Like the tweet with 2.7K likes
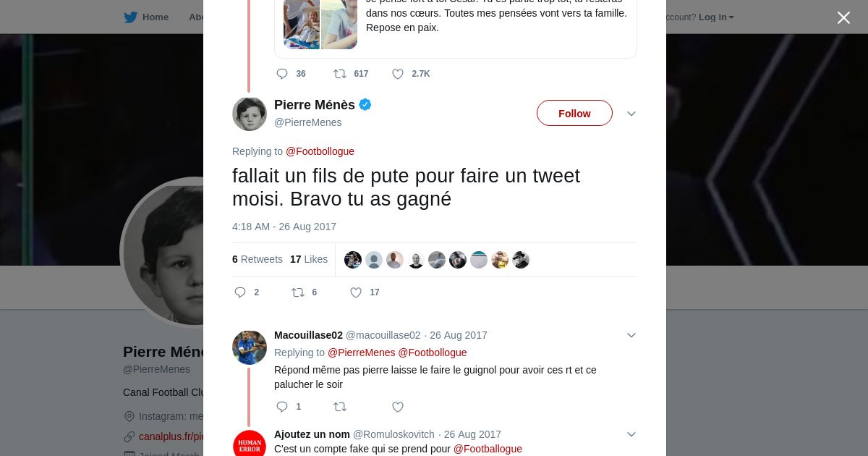Screen dimensions: 868x456 [x=398, y=74]
